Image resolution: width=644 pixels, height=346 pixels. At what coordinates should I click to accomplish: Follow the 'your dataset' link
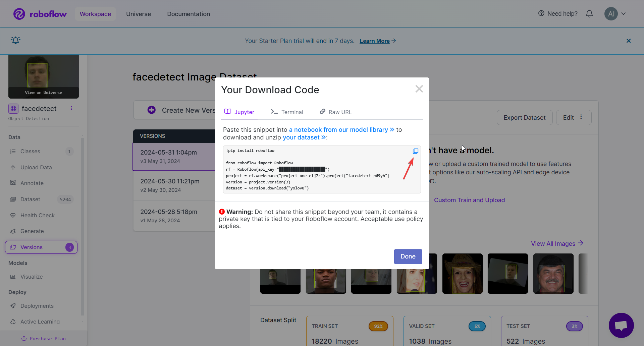pyautogui.click(x=304, y=137)
